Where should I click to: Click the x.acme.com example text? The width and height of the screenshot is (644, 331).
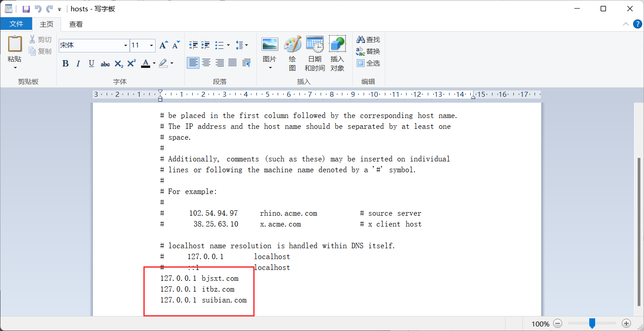point(280,224)
